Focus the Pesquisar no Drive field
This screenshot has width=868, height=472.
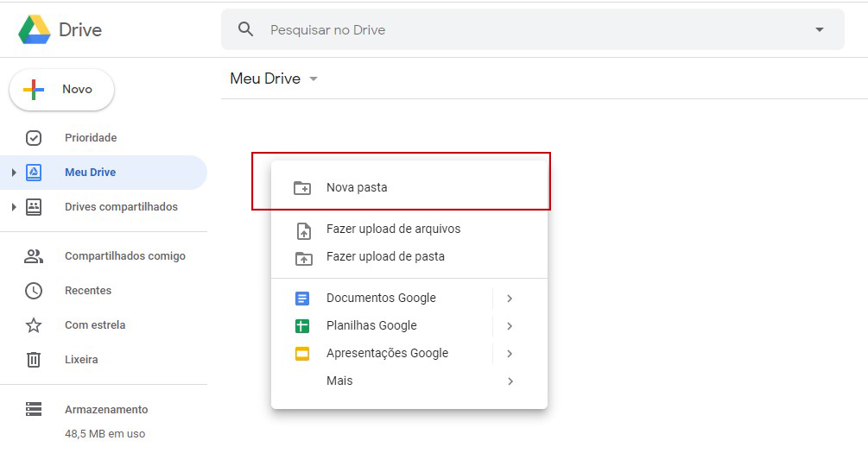click(x=533, y=29)
